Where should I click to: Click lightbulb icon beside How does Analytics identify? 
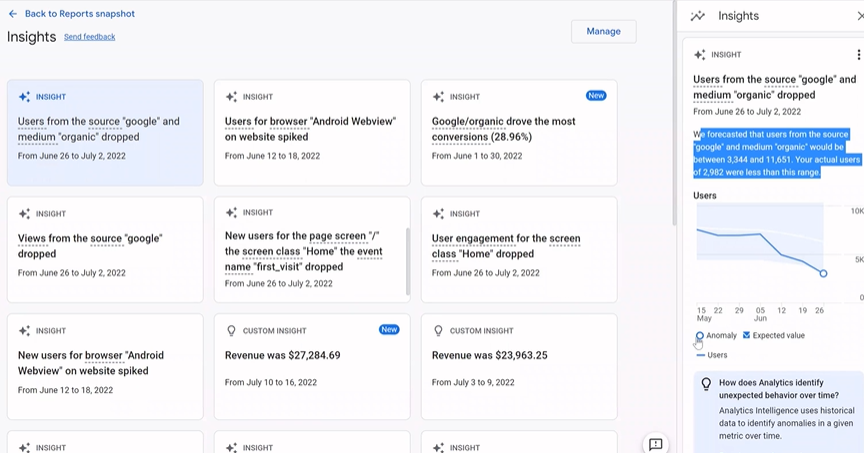(706, 384)
